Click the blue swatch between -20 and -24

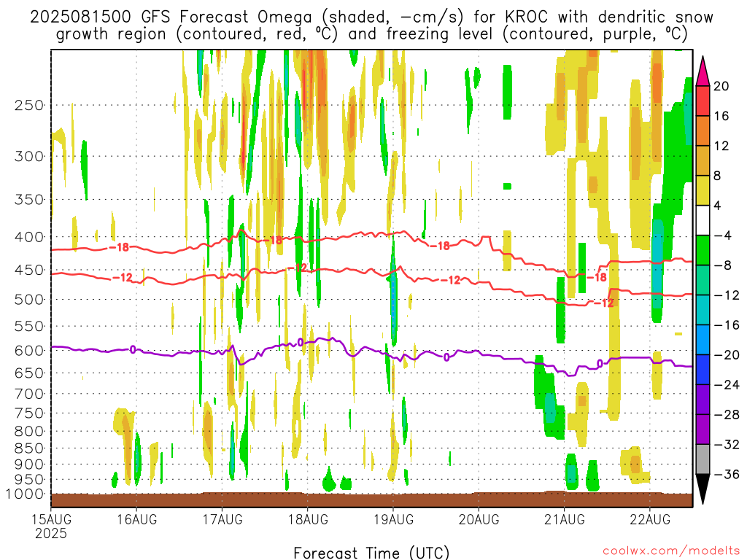point(703,370)
